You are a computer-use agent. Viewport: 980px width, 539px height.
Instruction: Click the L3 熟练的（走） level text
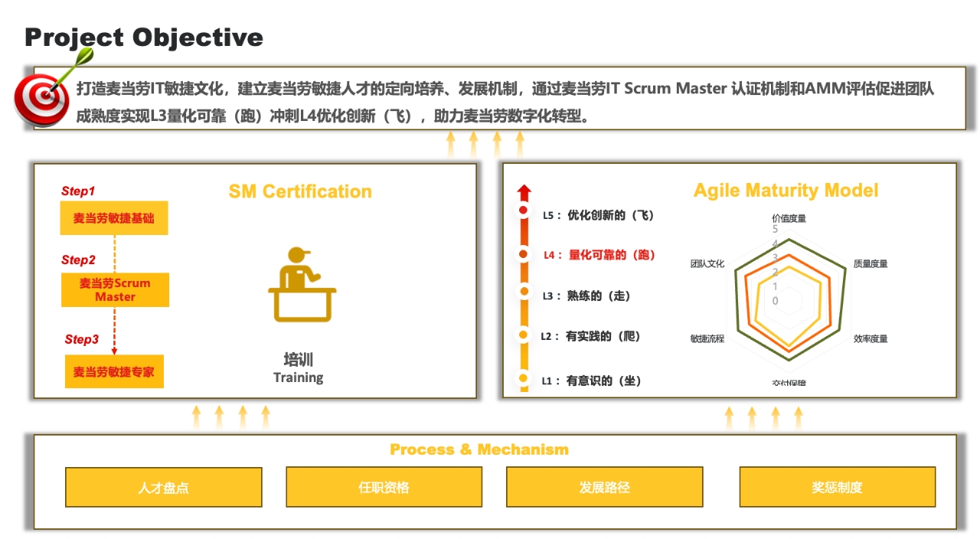point(587,296)
